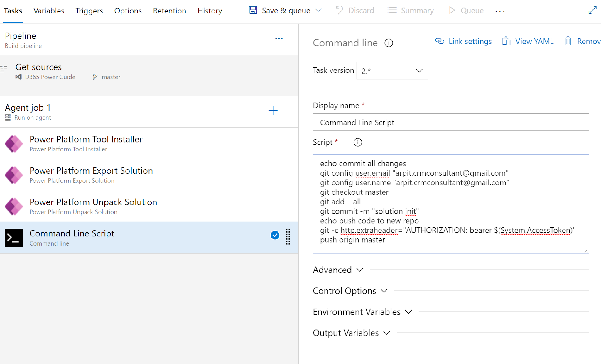Click the fullscreen expand arrow
Viewport: 601px width, 364px height.
[x=592, y=10]
